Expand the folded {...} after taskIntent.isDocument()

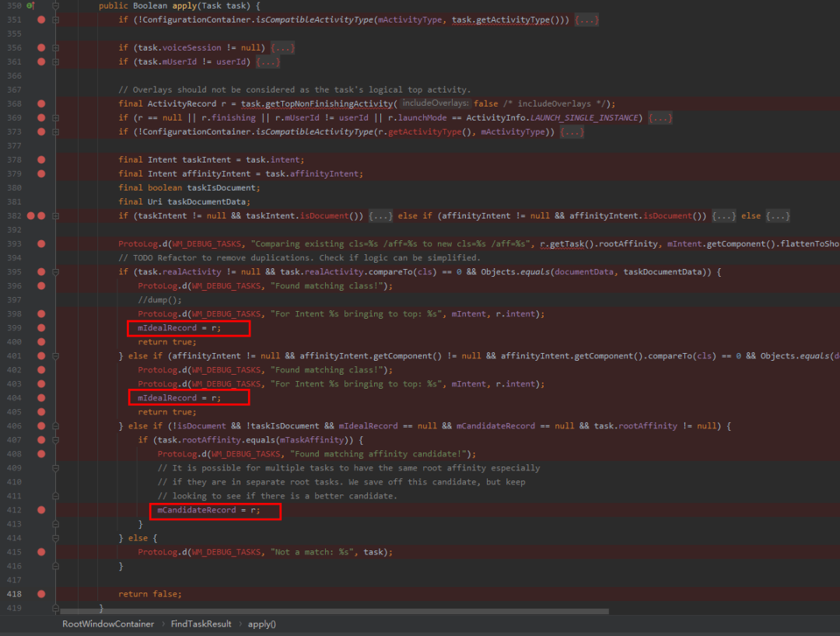coord(381,215)
